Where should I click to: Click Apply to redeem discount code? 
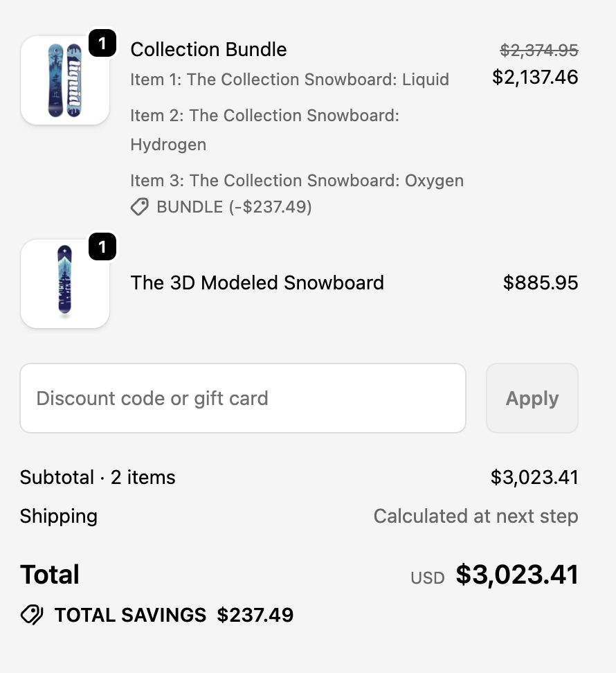[x=532, y=398]
